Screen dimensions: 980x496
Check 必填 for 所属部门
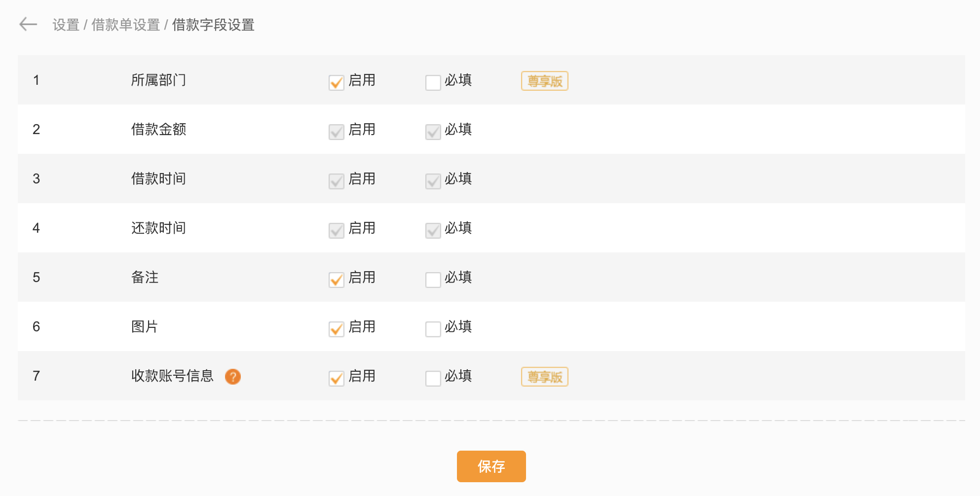(433, 82)
